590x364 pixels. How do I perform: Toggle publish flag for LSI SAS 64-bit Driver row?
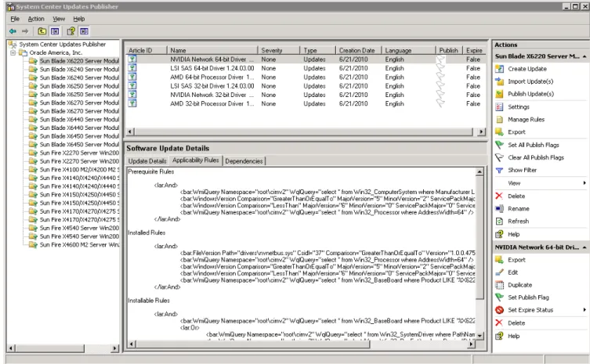(440, 68)
